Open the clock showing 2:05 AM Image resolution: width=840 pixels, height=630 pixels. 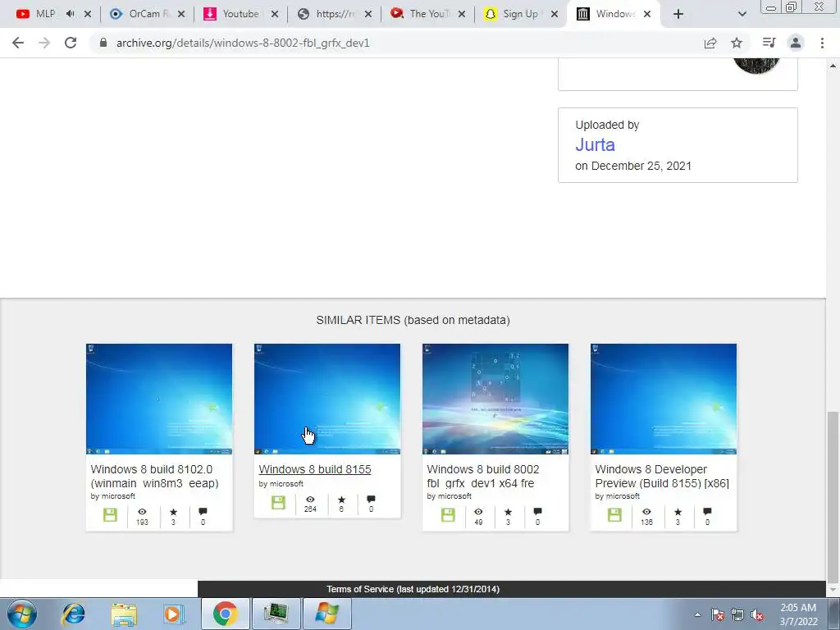coord(798,614)
